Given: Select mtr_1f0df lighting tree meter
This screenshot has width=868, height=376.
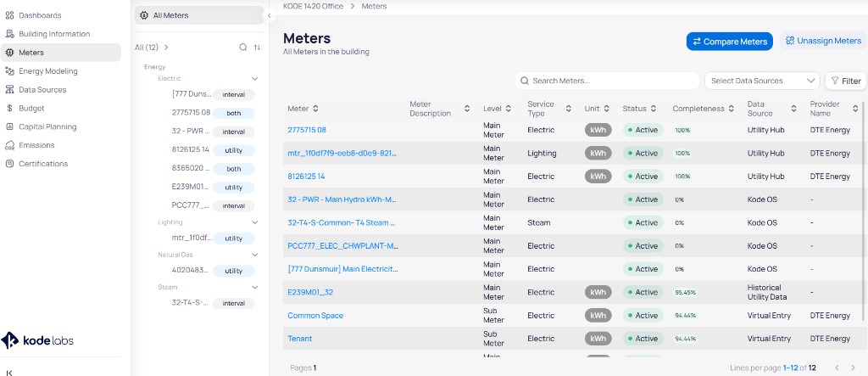Looking at the screenshot, I should click(x=192, y=238).
